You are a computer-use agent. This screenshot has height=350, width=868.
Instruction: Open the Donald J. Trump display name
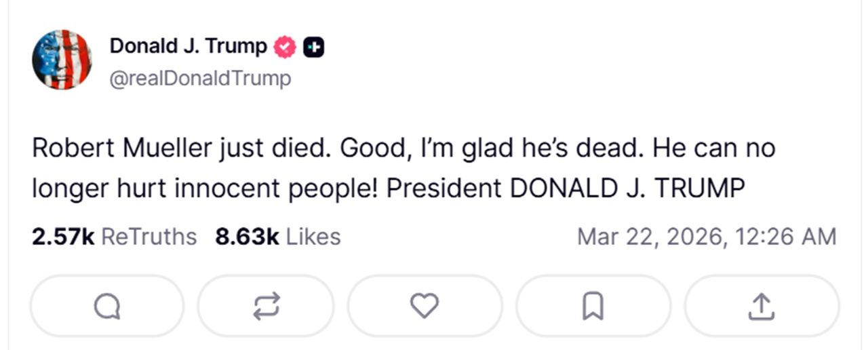pos(188,46)
